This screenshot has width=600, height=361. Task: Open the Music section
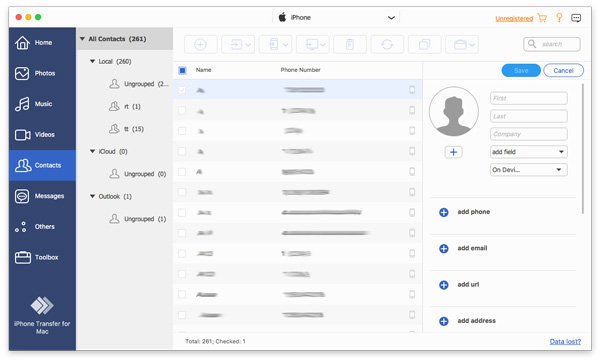42,104
